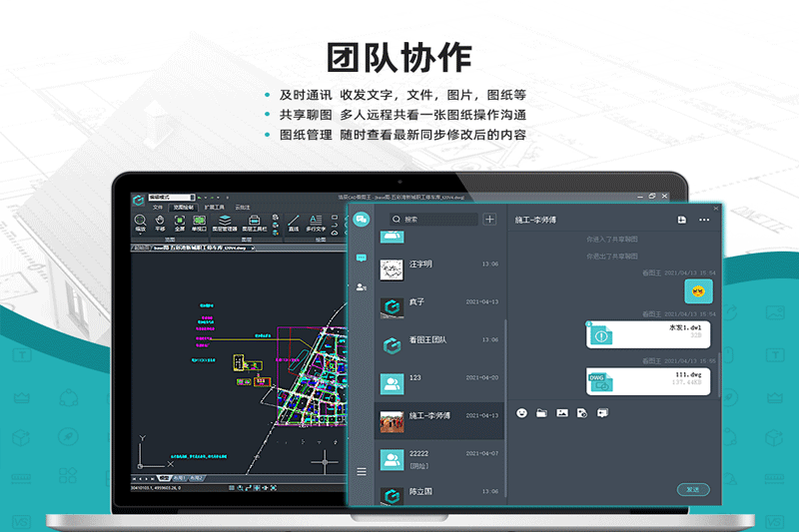Screen dimensions: 799x532
Task: Click the image icon to send picture
Action: tap(562, 413)
